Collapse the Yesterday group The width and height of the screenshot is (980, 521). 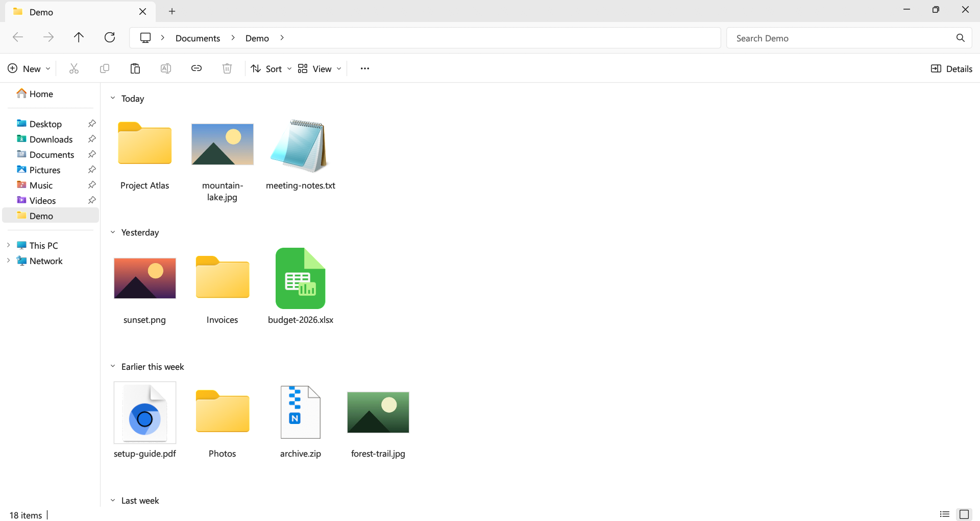click(113, 232)
